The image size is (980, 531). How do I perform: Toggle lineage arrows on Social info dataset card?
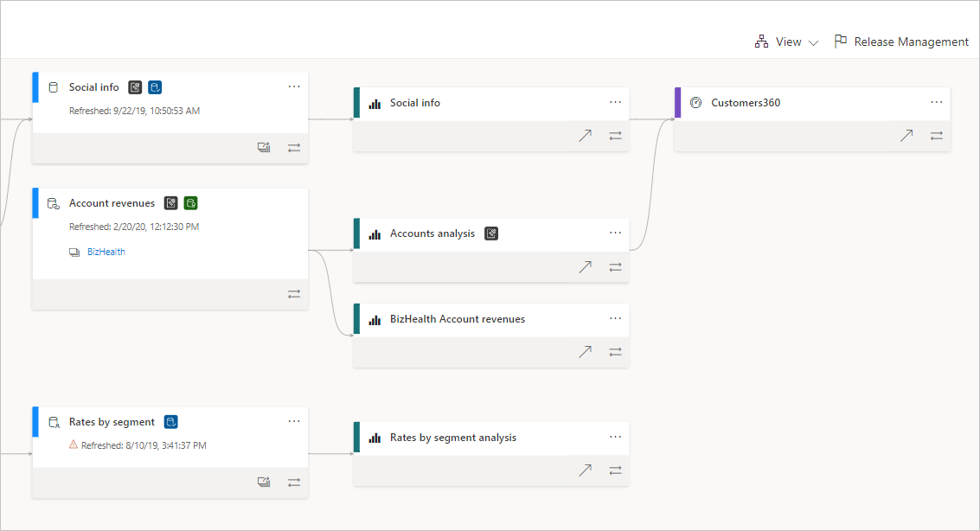294,147
